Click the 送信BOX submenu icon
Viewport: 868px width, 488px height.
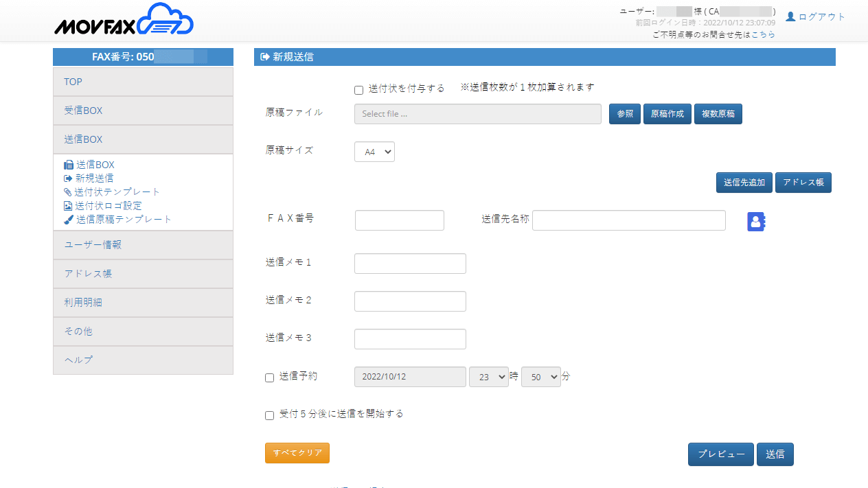(68, 165)
